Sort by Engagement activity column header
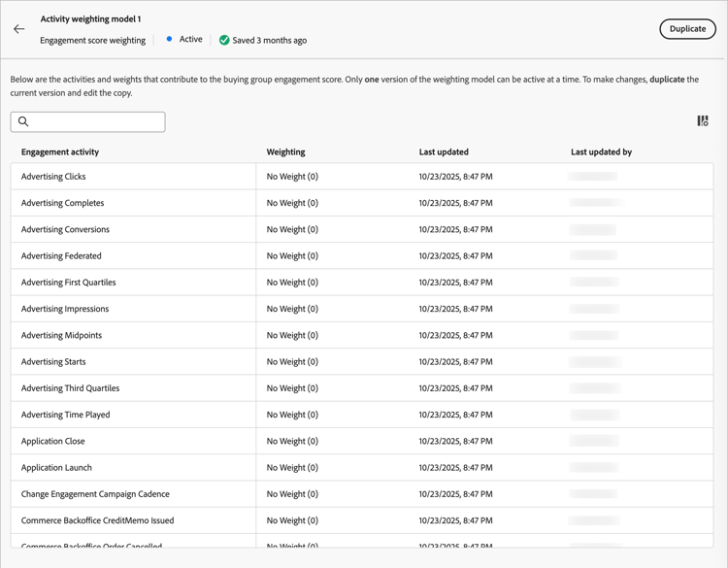The width and height of the screenshot is (728, 568). (x=60, y=152)
